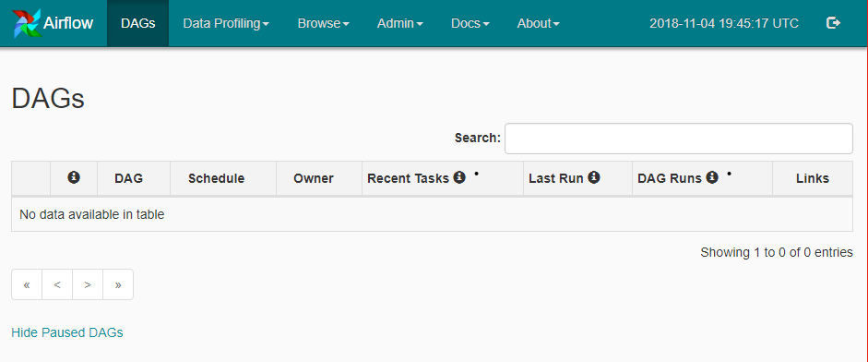868x362 pixels.
Task: Go to first page with « button
Action: click(27, 285)
